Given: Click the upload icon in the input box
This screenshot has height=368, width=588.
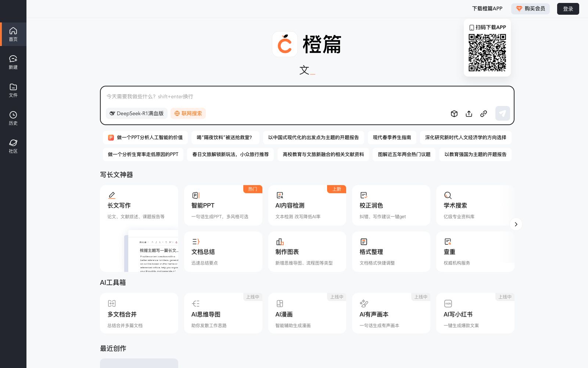Looking at the screenshot, I should click(469, 114).
